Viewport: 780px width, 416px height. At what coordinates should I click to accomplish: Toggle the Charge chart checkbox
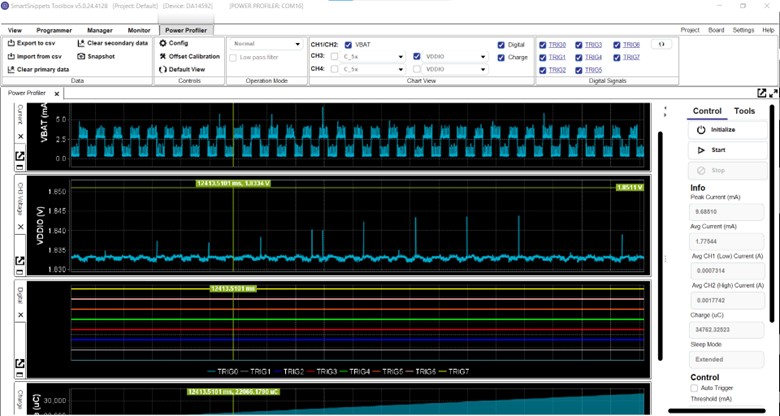(501, 57)
